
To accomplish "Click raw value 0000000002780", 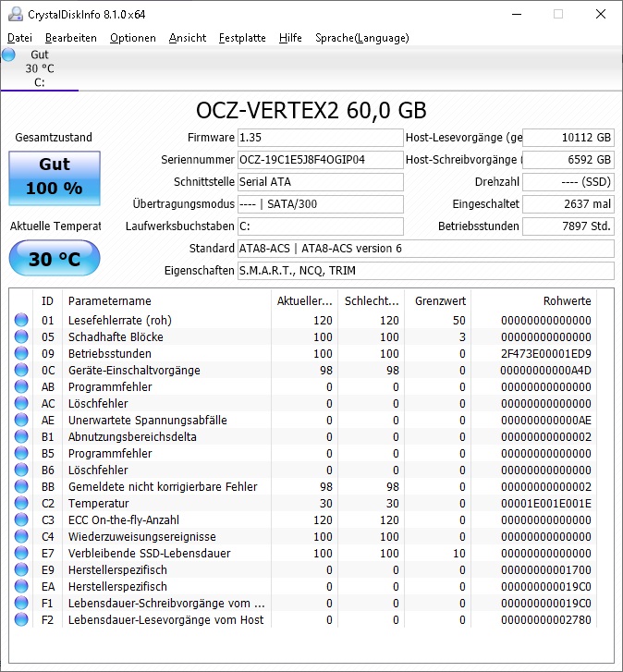I will tap(546, 619).
